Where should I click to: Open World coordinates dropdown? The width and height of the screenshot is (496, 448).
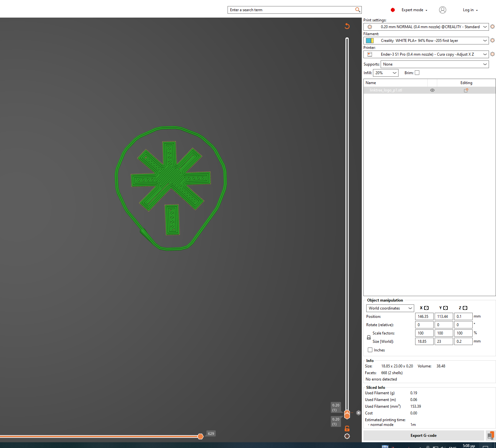(390, 308)
